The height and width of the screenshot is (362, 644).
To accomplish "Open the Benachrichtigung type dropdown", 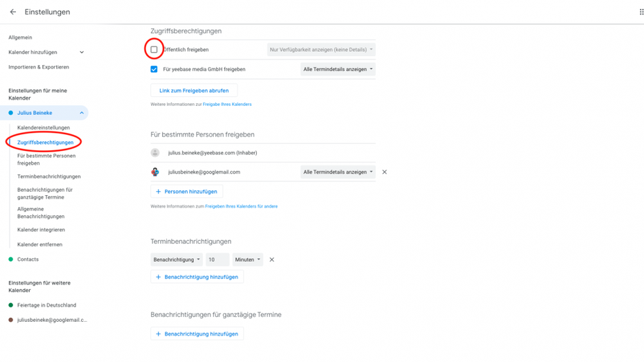I will 177,260.
